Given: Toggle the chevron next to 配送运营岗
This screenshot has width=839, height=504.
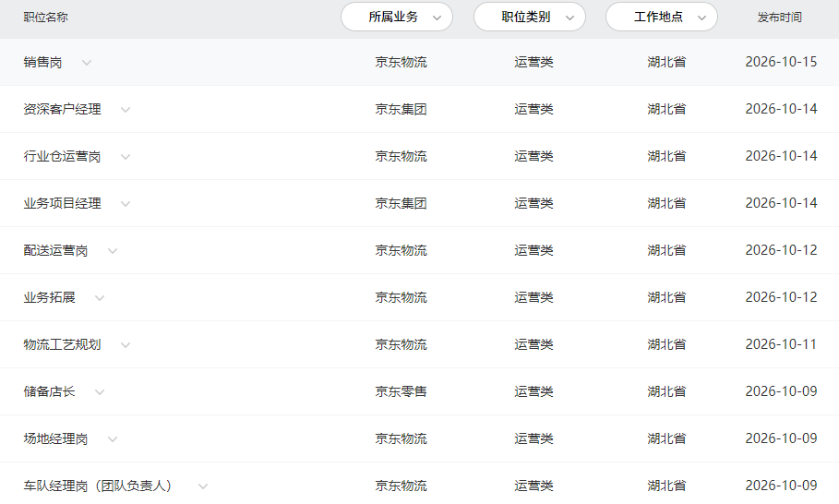Looking at the screenshot, I should pyautogui.click(x=113, y=251).
